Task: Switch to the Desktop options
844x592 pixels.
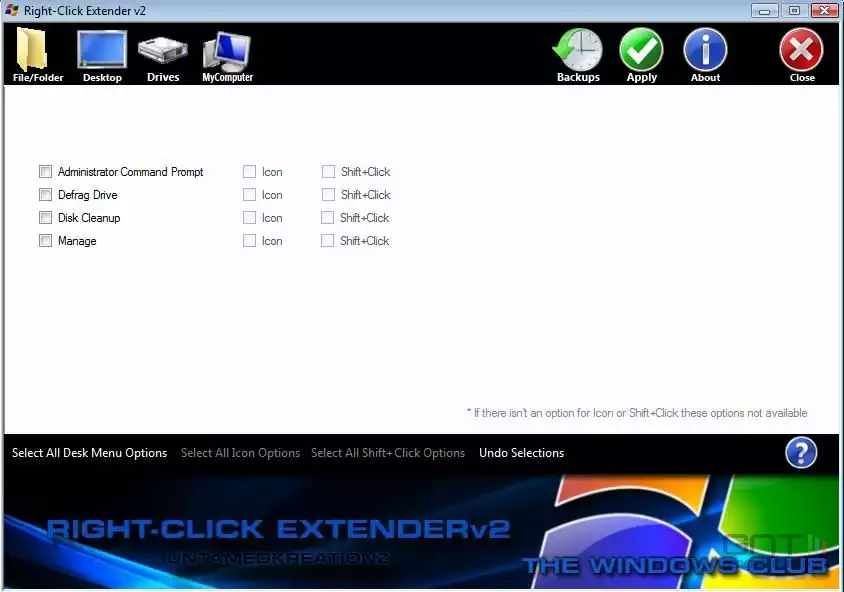Action: [x=102, y=55]
